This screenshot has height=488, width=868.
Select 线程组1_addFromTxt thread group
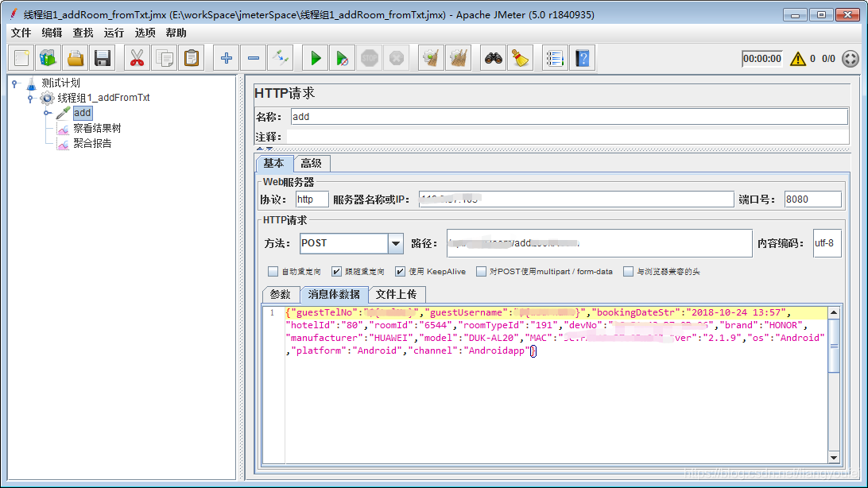pyautogui.click(x=103, y=98)
